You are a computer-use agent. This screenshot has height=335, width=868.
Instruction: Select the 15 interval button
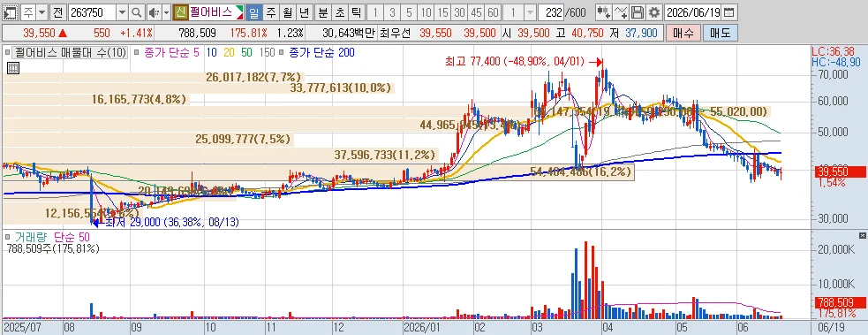click(x=442, y=11)
